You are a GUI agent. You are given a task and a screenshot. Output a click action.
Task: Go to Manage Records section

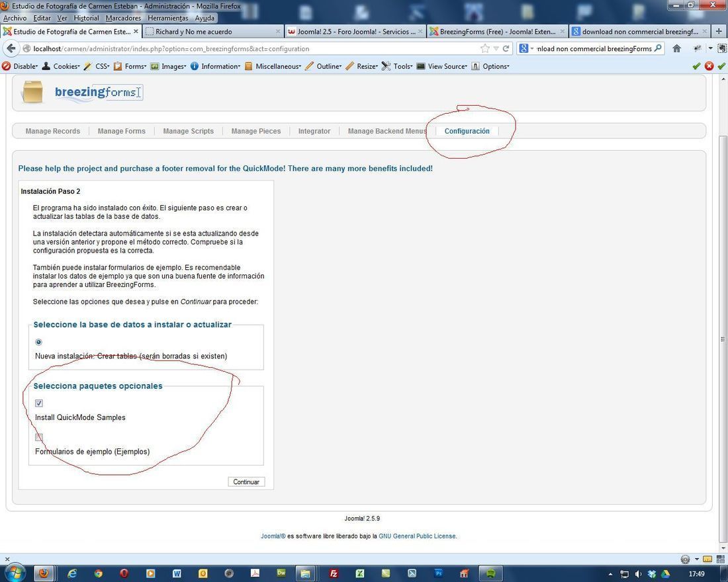coord(52,132)
